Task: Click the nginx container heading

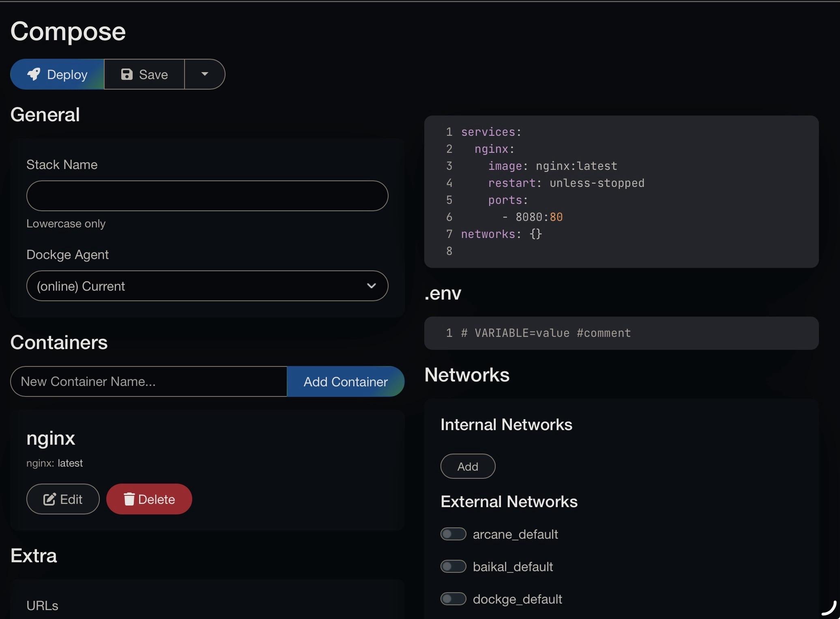Action: [x=51, y=438]
